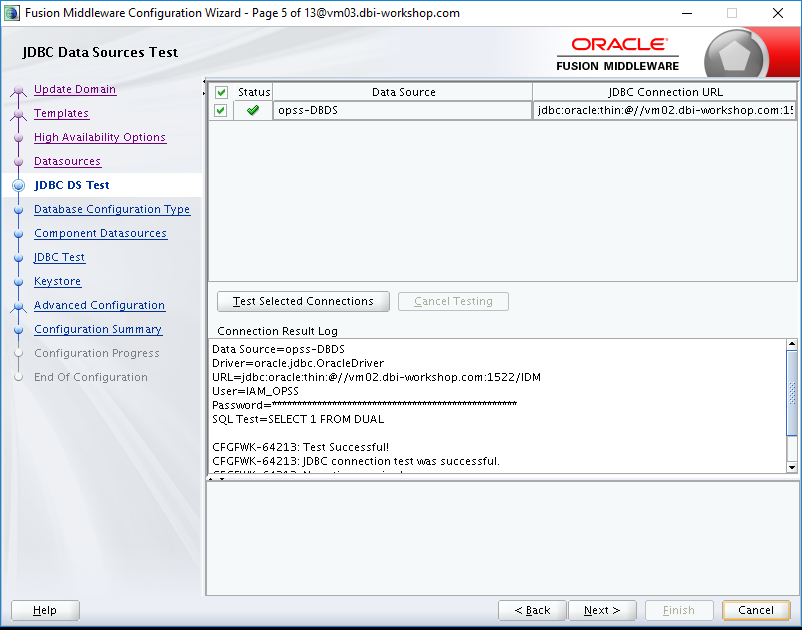Click the Templates step node icon
Viewport: 802px width, 630px height.
point(18,114)
